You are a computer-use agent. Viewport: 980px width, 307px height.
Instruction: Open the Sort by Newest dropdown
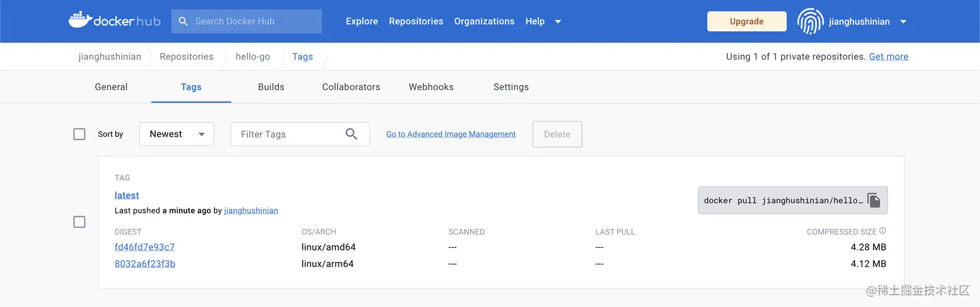click(x=176, y=134)
